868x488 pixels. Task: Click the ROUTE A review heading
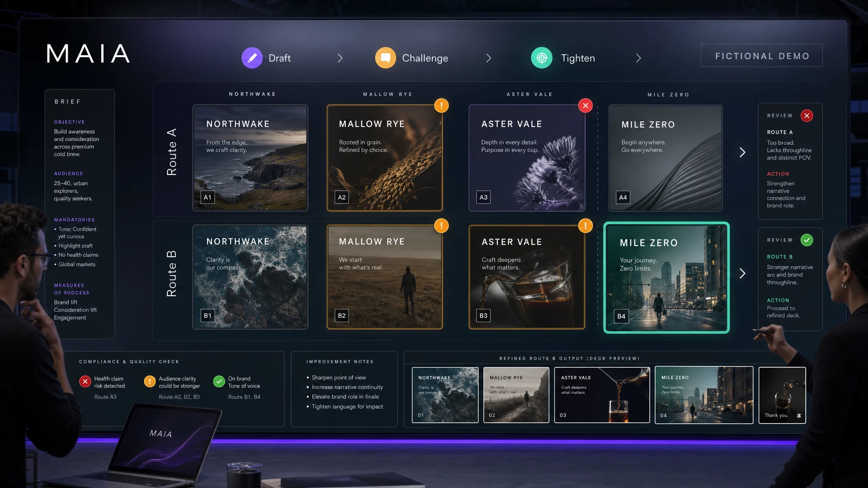coord(780,132)
